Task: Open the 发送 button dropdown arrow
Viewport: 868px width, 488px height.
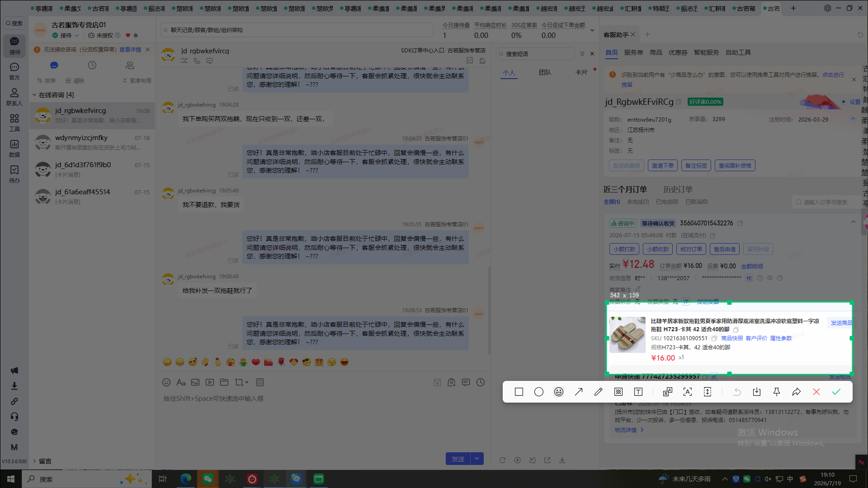Action: 477,459
